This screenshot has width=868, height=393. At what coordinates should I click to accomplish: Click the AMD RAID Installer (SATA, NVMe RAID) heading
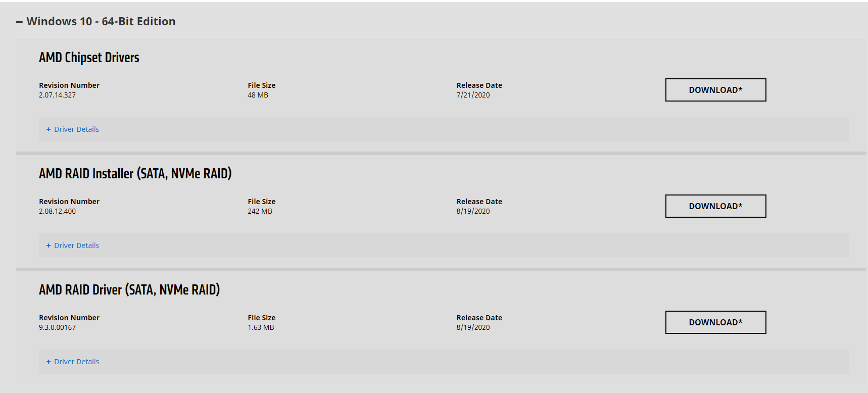[135, 174]
